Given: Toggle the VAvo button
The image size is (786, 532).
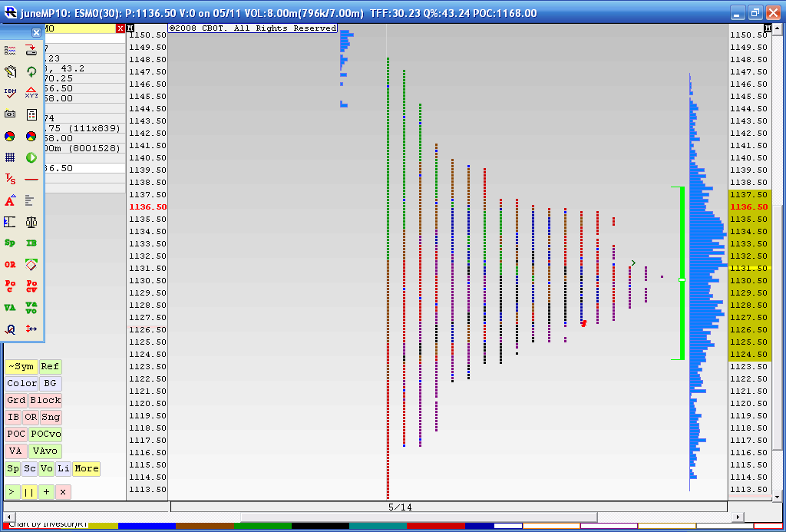Looking at the screenshot, I should point(45,451).
